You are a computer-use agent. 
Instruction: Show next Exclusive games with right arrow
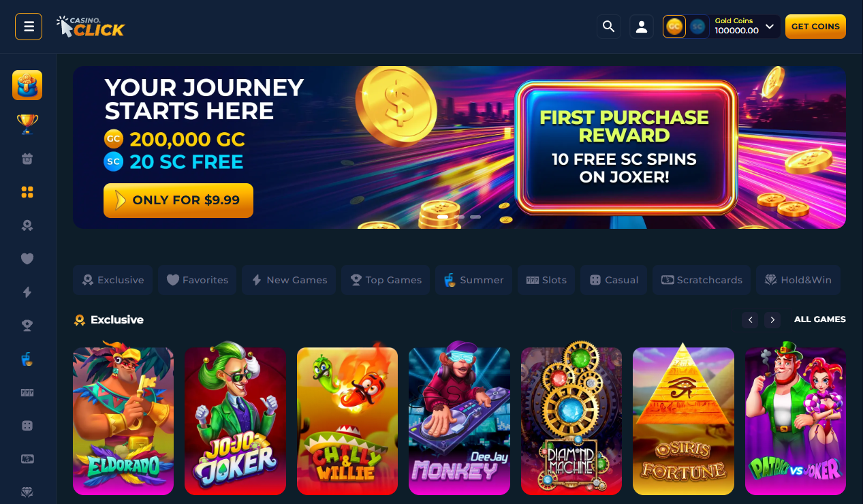pyautogui.click(x=772, y=319)
